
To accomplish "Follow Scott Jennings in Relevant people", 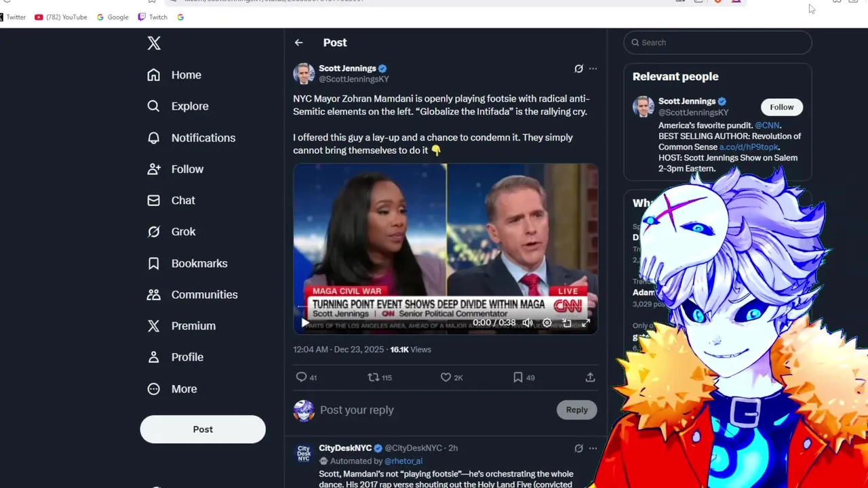I will pos(781,107).
